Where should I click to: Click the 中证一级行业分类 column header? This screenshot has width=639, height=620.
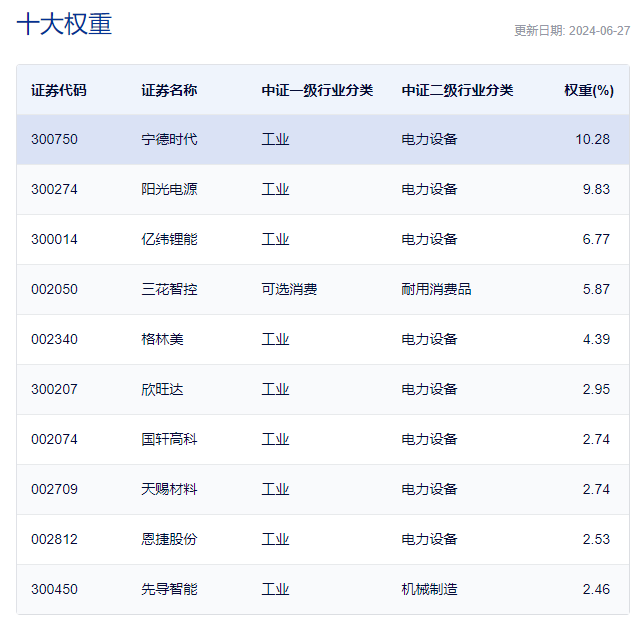click(x=317, y=90)
